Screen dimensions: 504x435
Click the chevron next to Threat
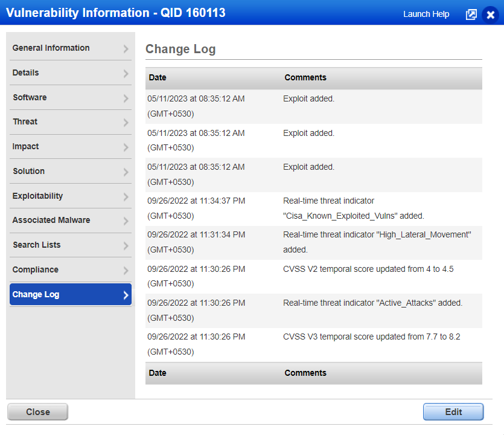(126, 123)
